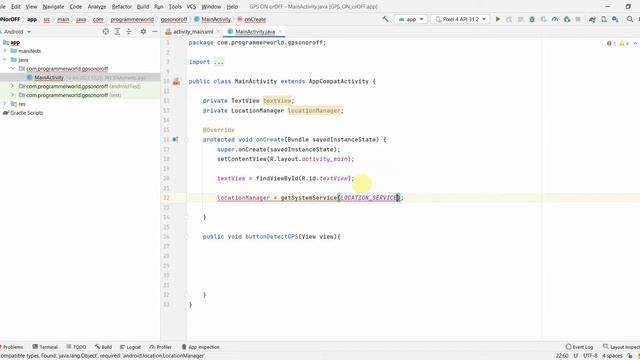Image resolution: width=640 pixels, height=360 pixels.
Task: Open the TODO tool window
Action: [76, 347]
